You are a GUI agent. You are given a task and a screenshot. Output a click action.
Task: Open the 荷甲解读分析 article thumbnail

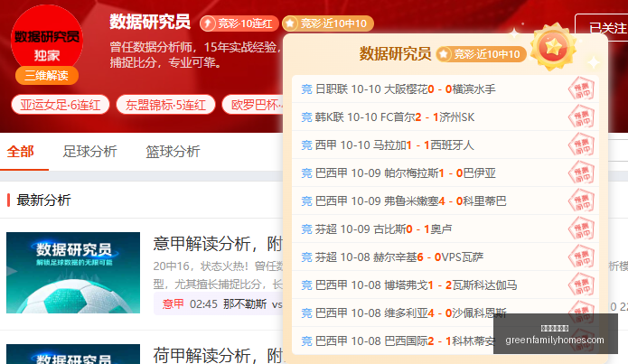pos(73,354)
